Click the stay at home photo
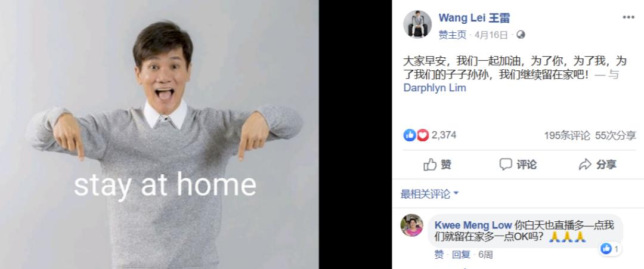 (x=159, y=135)
